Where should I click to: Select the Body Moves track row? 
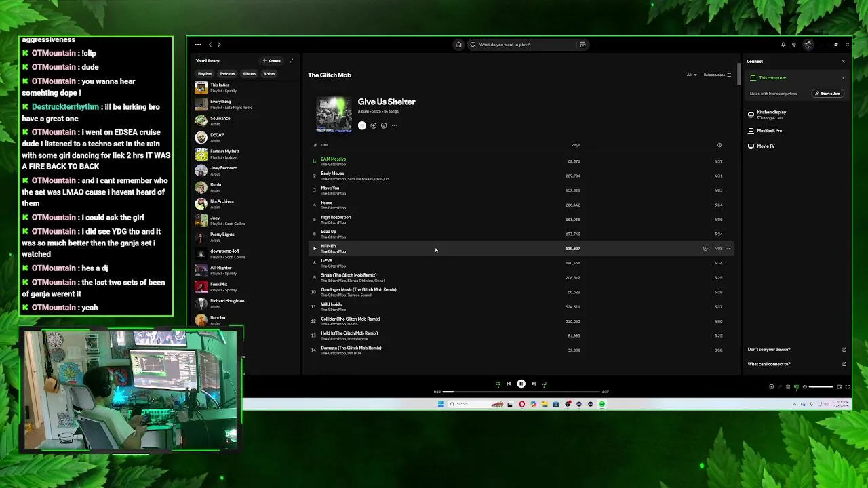520,176
